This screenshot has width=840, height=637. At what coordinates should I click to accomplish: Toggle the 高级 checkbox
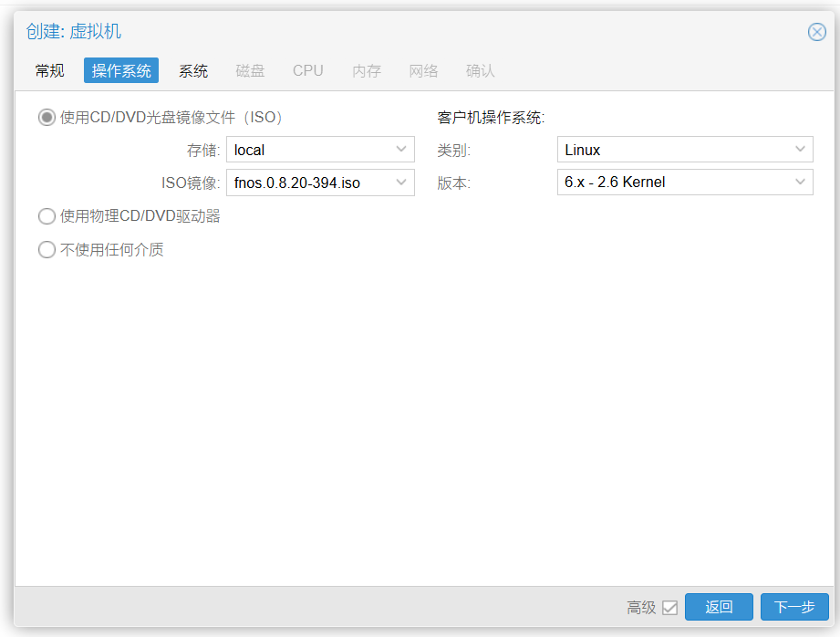pyautogui.click(x=669, y=608)
